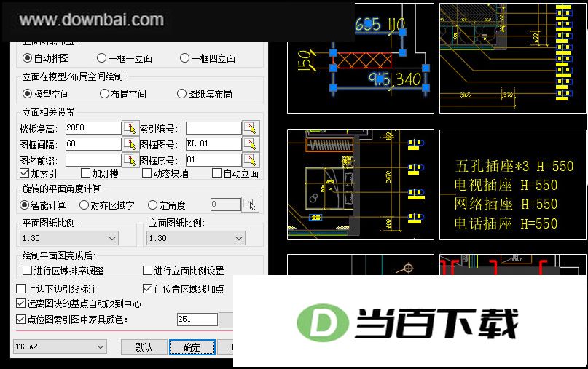
Task: Click pick icon beside 图框间隔 field
Action: pyautogui.click(x=130, y=144)
